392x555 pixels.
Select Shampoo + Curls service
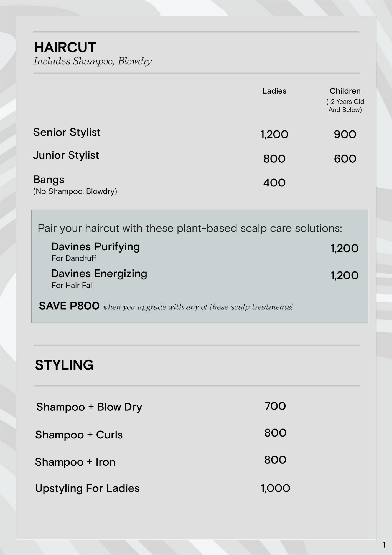click(x=79, y=435)
